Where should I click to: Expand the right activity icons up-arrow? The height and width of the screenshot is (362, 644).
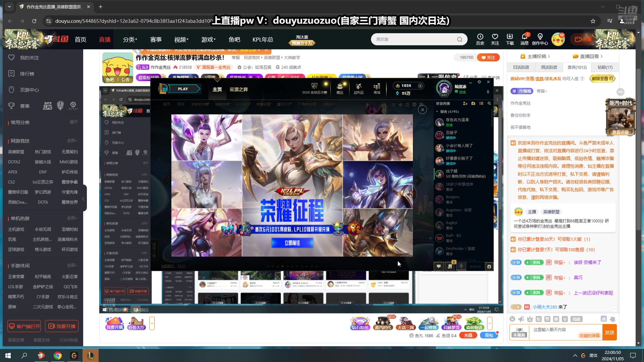pyautogui.click(x=489, y=323)
